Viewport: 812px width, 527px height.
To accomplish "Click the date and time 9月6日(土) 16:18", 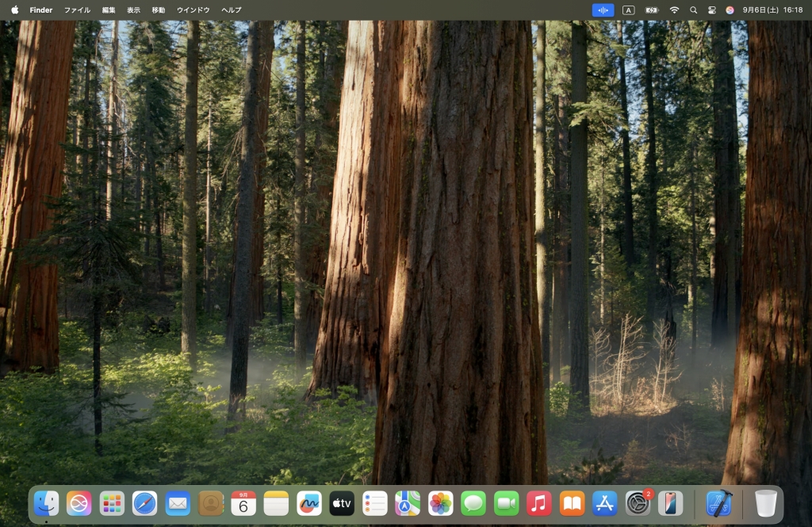I will pos(772,10).
